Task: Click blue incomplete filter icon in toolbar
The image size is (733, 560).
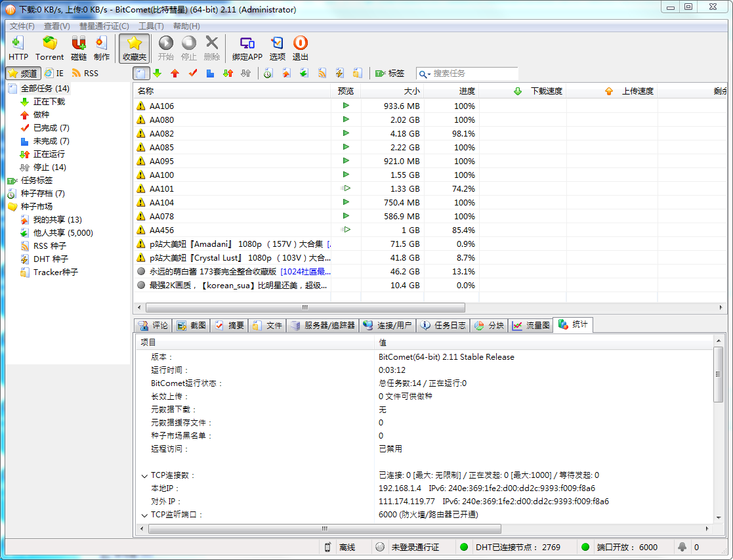Action: (x=211, y=73)
